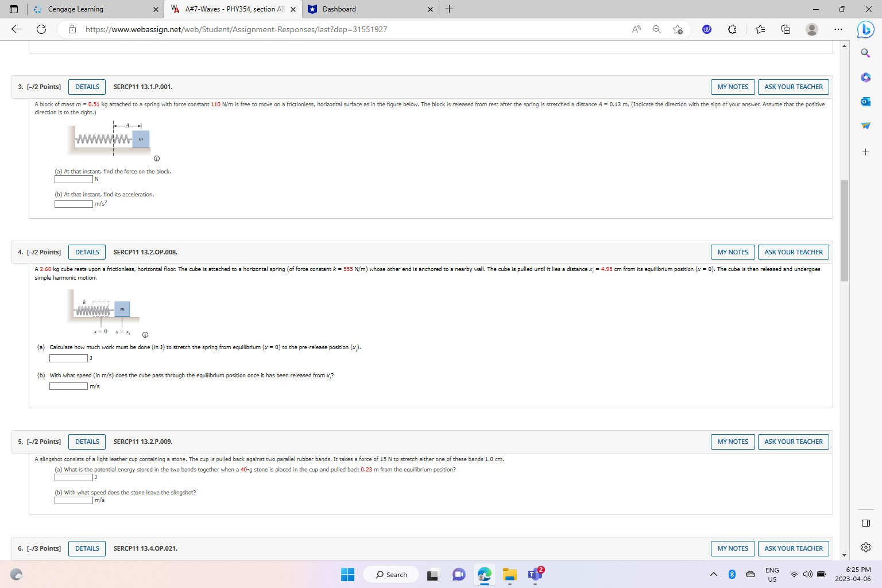Open DETAILS for problem 3
The height and width of the screenshot is (588, 882).
click(x=87, y=87)
